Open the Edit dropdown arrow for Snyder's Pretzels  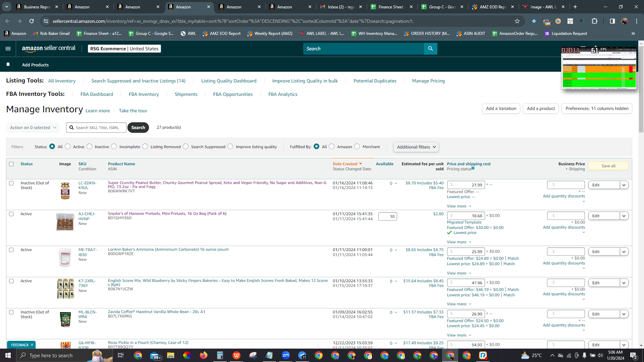click(624, 216)
